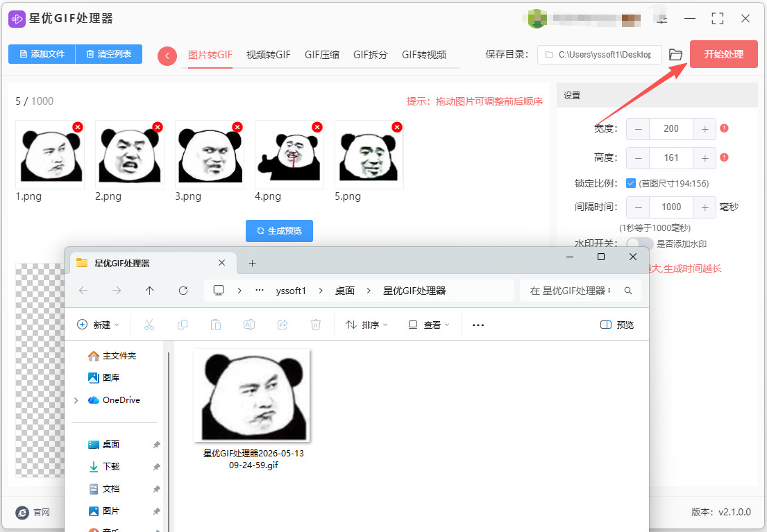Open the 排序 dropdown in Explorer
Screen dimensions: 767x532
(x=366, y=325)
